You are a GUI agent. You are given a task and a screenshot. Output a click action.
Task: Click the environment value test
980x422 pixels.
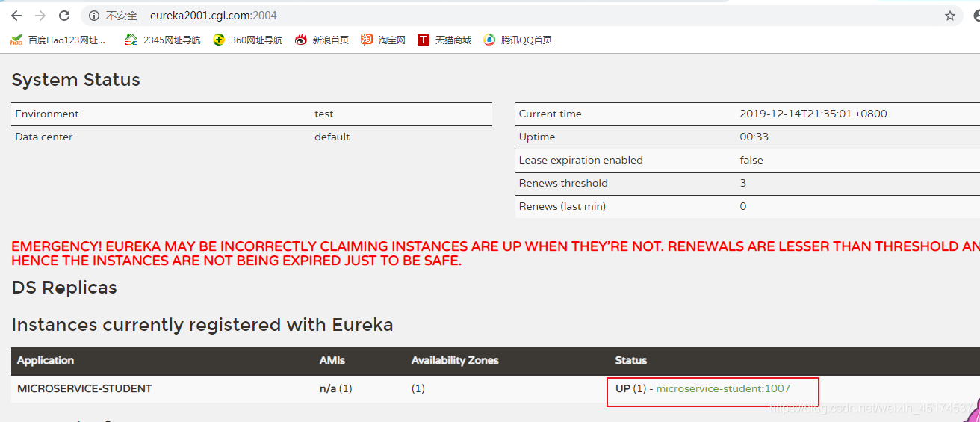click(324, 114)
